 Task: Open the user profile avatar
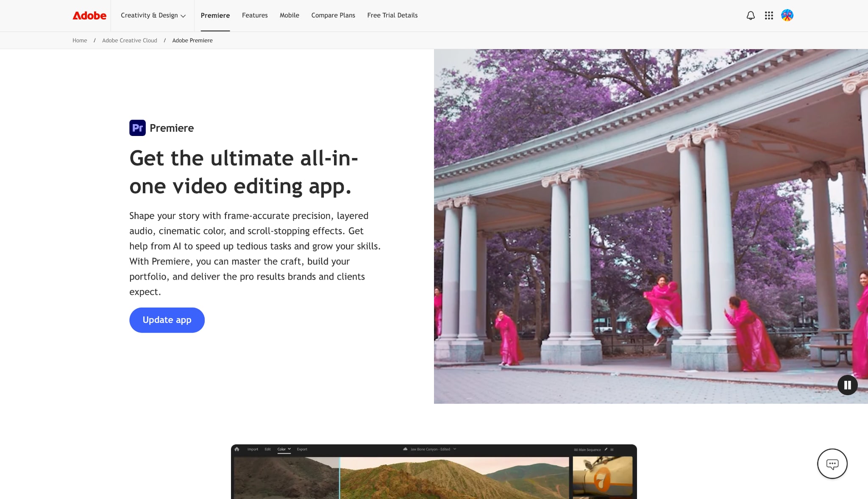(x=787, y=15)
